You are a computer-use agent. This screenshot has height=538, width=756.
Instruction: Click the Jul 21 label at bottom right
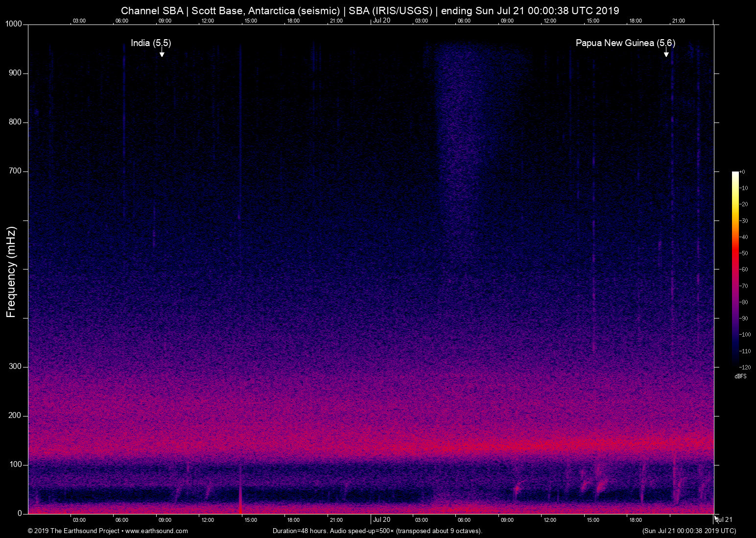pyautogui.click(x=724, y=520)
